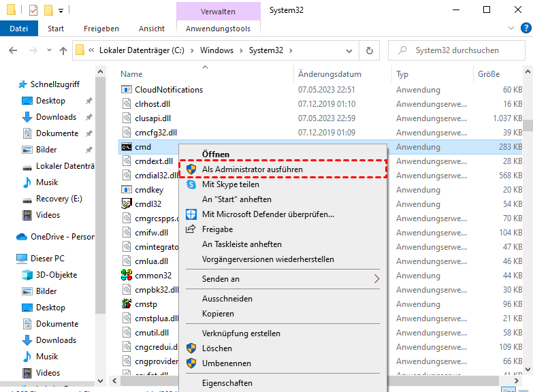Select the cmlua.dll file row
533x392 pixels.
pos(150,261)
